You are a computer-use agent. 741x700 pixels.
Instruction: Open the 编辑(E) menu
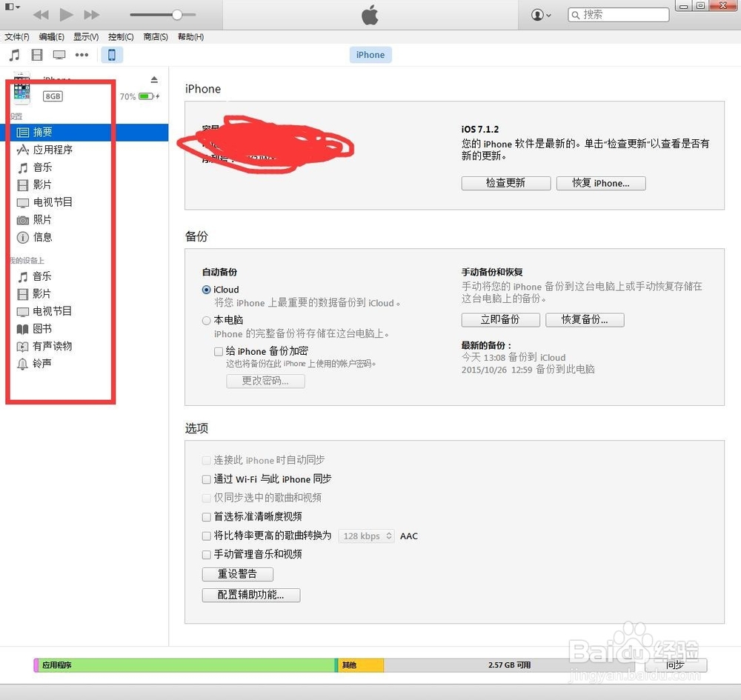point(52,37)
